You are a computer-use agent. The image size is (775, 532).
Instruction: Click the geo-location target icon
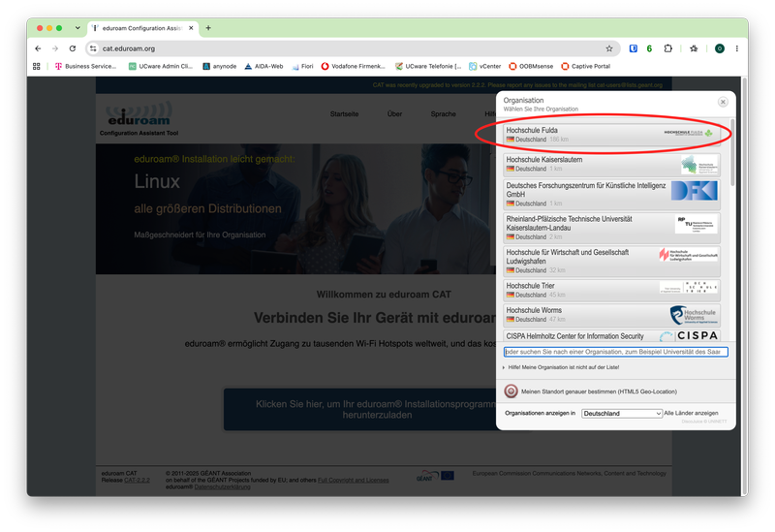tap(511, 391)
